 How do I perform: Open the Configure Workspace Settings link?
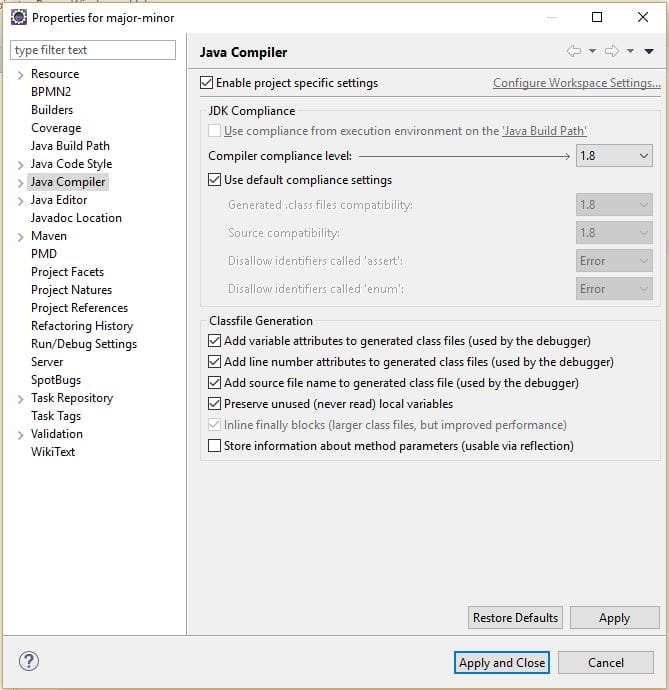click(x=576, y=83)
